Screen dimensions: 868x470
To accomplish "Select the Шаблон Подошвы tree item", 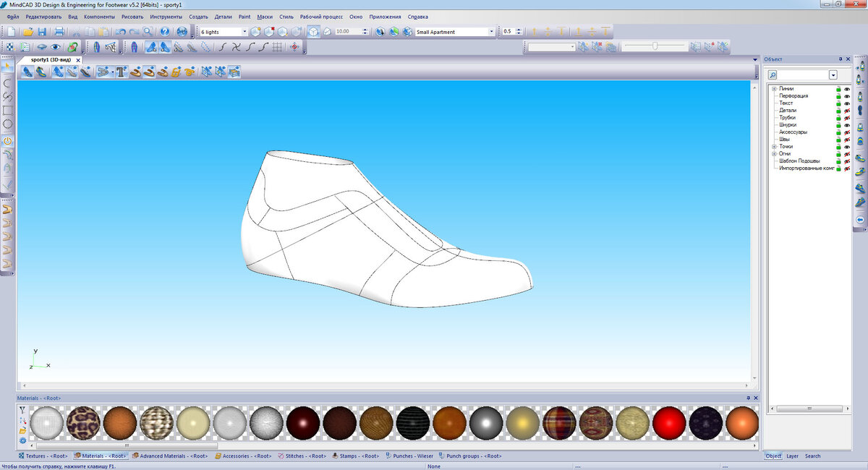I will (799, 161).
